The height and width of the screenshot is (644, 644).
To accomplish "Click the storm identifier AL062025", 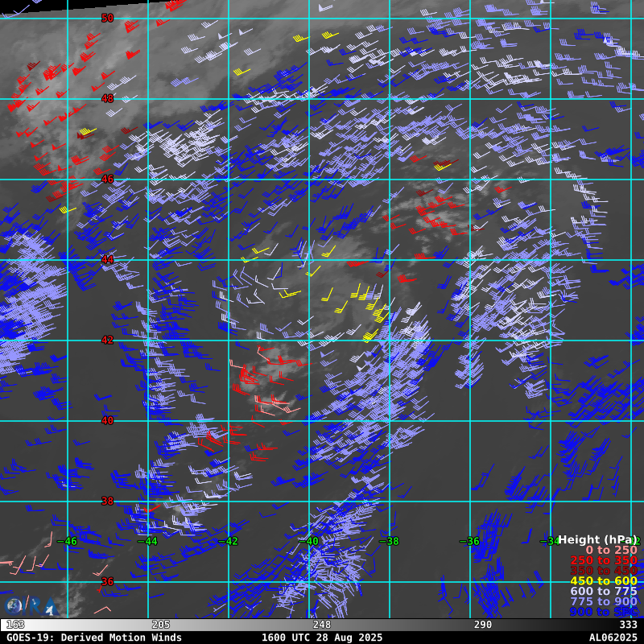I will click(x=613, y=638).
